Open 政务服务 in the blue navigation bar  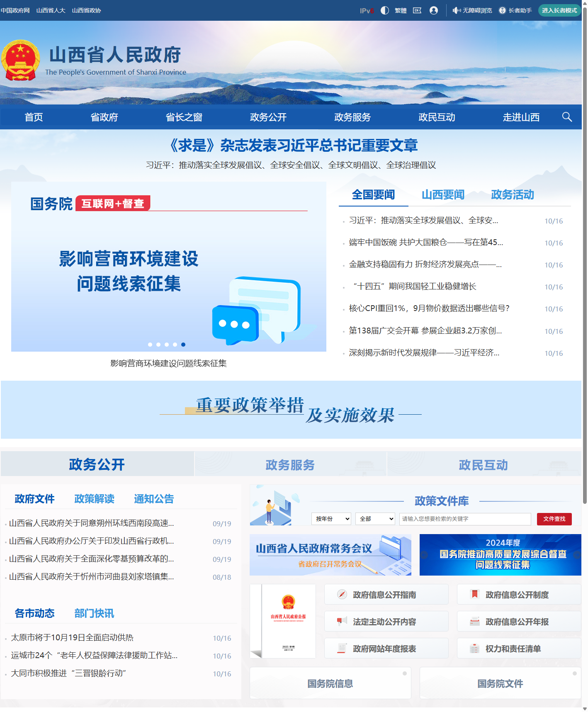tap(352, 117)
